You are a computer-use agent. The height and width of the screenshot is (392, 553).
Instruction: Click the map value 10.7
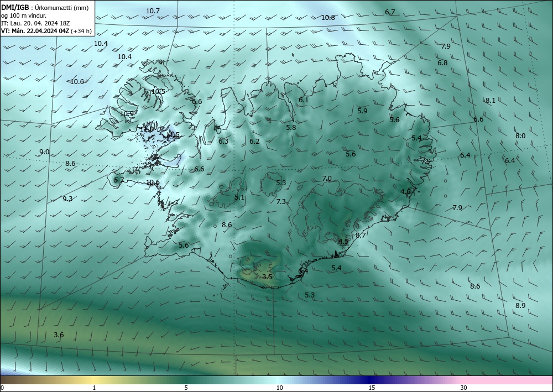pyautogui.click(x=153, y=11)
